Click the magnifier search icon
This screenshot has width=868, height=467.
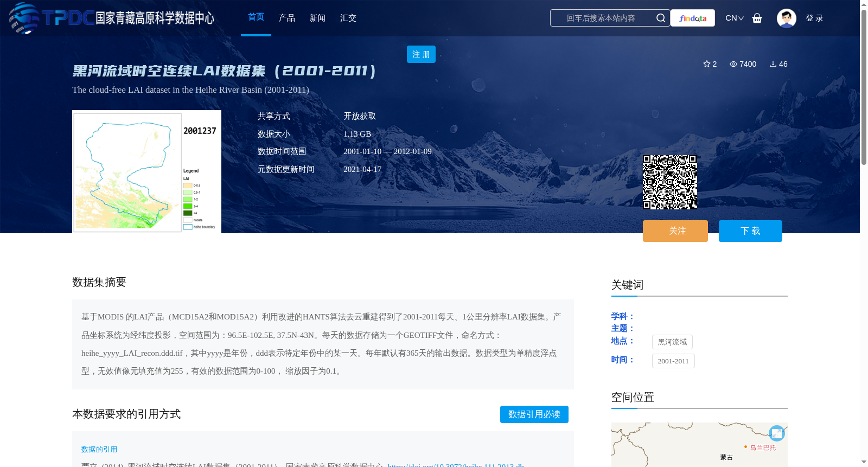click(x=661, y=18)
